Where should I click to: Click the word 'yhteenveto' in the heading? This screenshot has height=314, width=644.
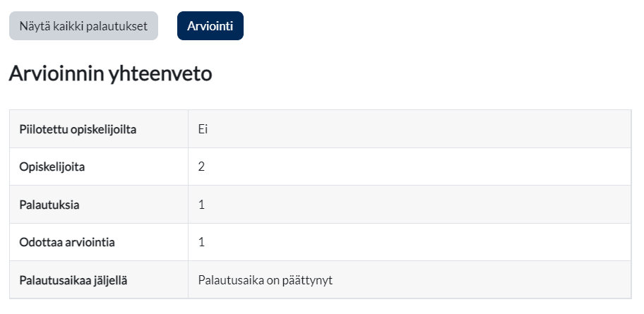pyautogui.click(x=160, y=75)
